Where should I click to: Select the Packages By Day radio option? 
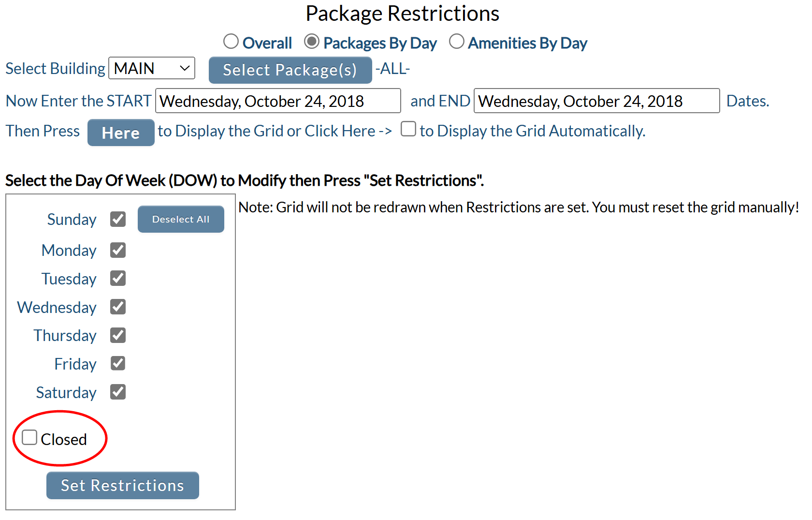pyautogui.click(x=312, y=42)
